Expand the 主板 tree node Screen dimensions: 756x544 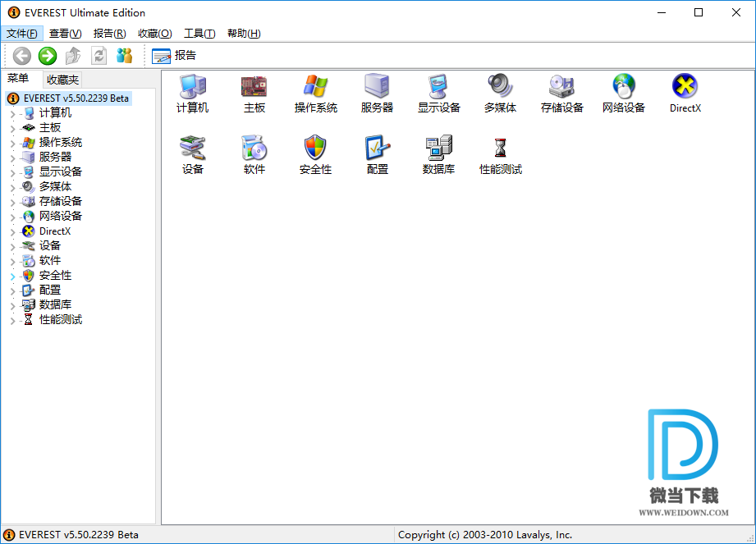(x=13, y=129)
